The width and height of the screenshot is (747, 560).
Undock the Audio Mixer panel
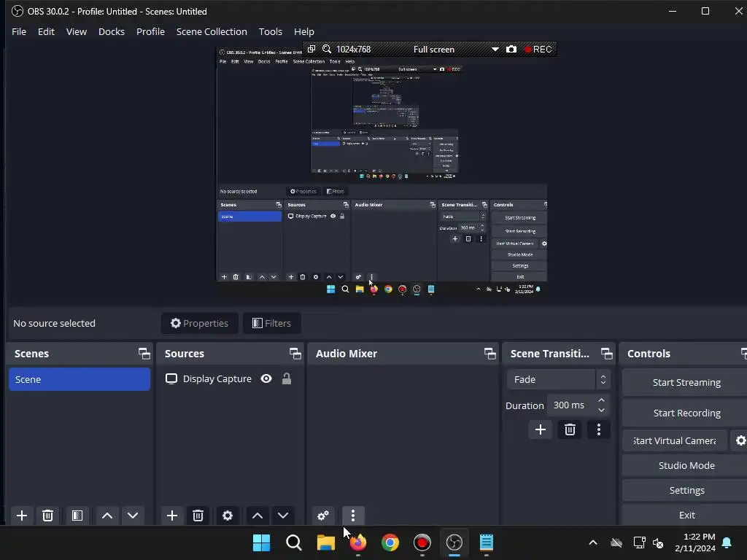pos(489,354)
